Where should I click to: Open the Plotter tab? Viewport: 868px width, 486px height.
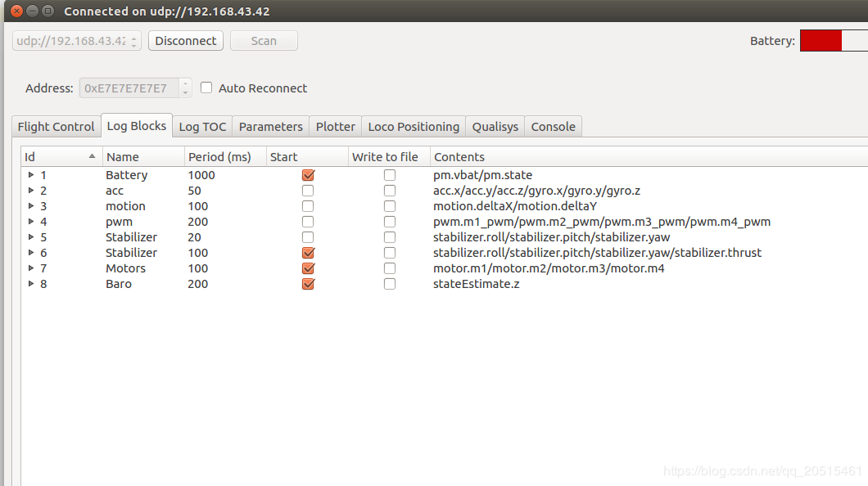tap(335, 126)
